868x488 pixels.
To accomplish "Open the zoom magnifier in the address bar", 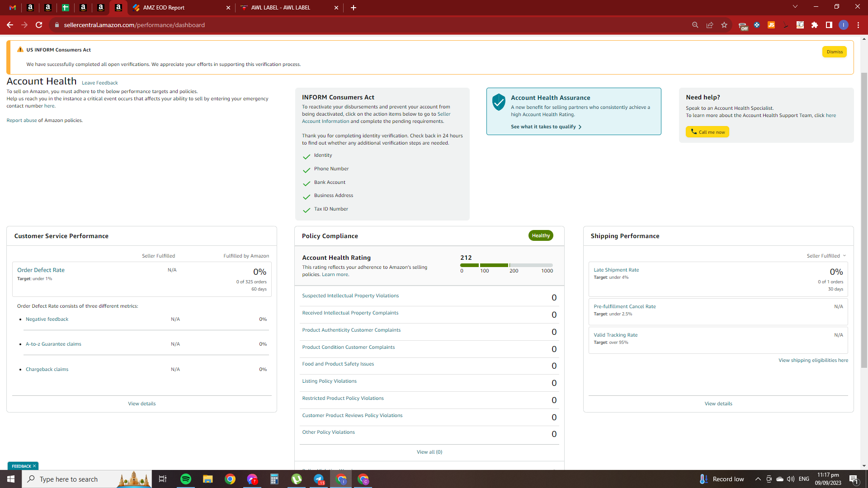I will (x=695, y=25).
